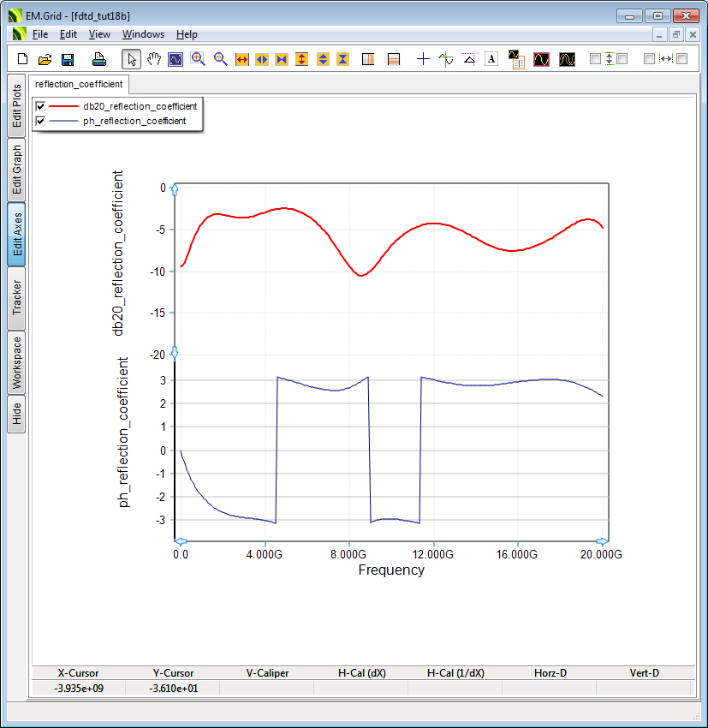The height and width of the screenshot is (728, 708).
Task: Activate the zoom in magnifier tool
Action: [198, 59]
